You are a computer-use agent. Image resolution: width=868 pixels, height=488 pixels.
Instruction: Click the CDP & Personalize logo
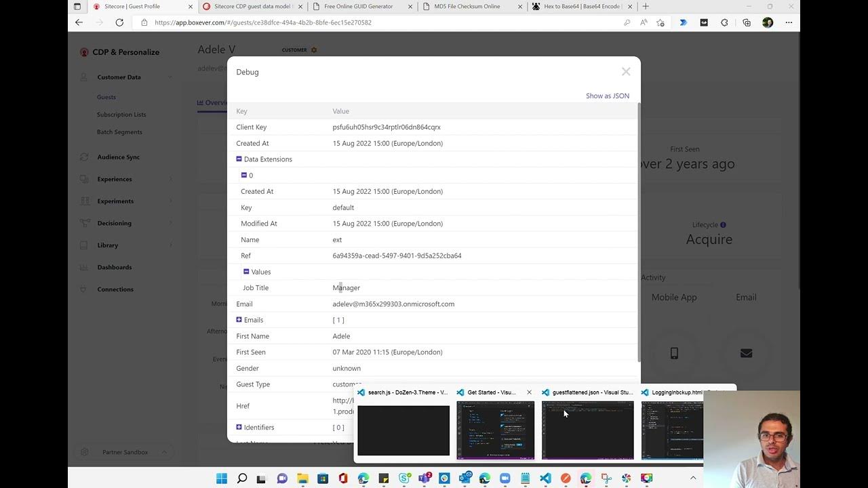point(120,52)
